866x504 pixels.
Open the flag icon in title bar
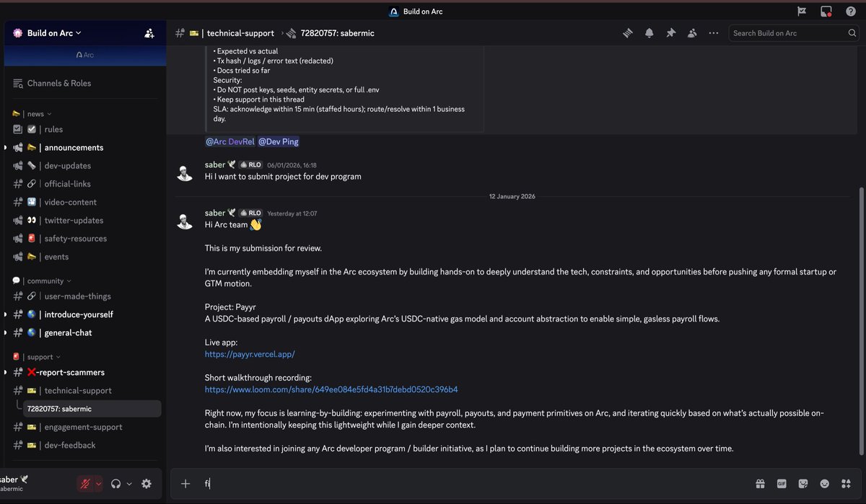pyautogui.click(x=802, y=12)
